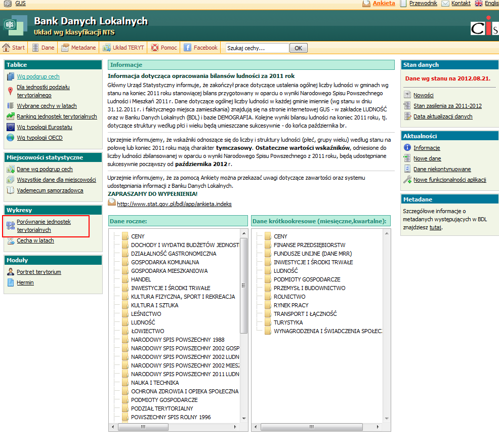
Task: Open the Start menu item
Action: coord(14,48)
